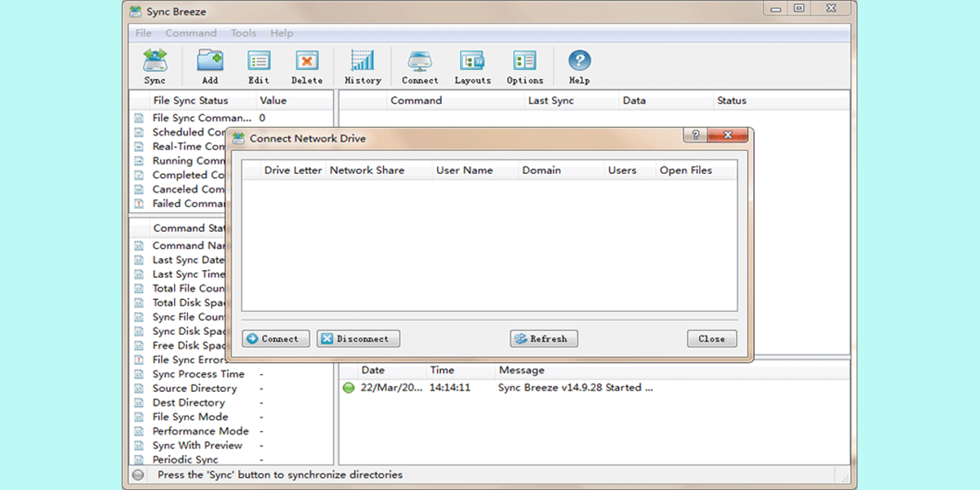Viewport: 980px width, 490px height.
Task: Click the status bar indicator icon at bottom left
Action: point(138,474)
